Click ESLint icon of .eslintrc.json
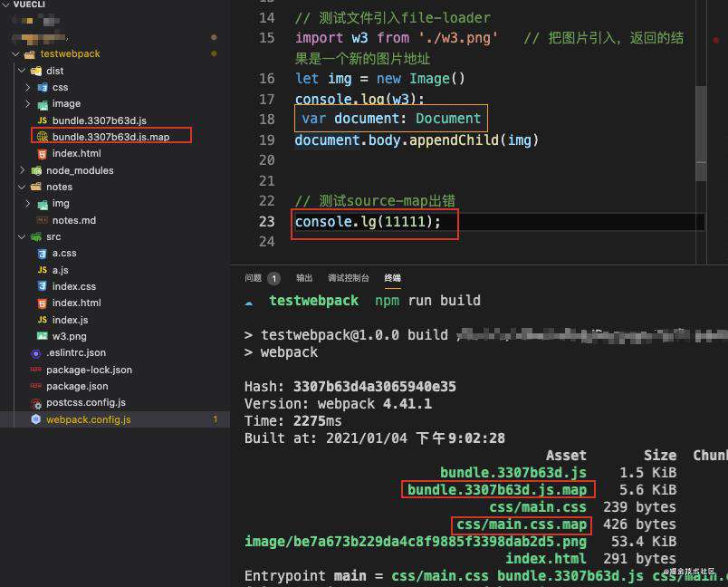 pyautogui.click(x=36, y=353)
